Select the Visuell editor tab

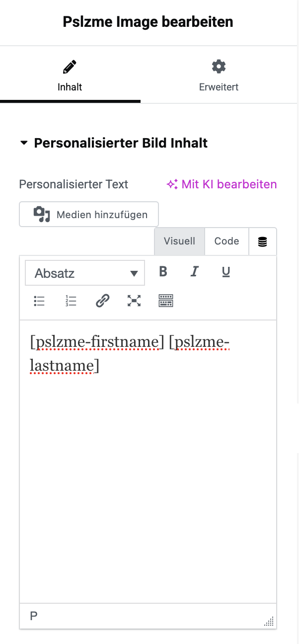tap(179, 241)
